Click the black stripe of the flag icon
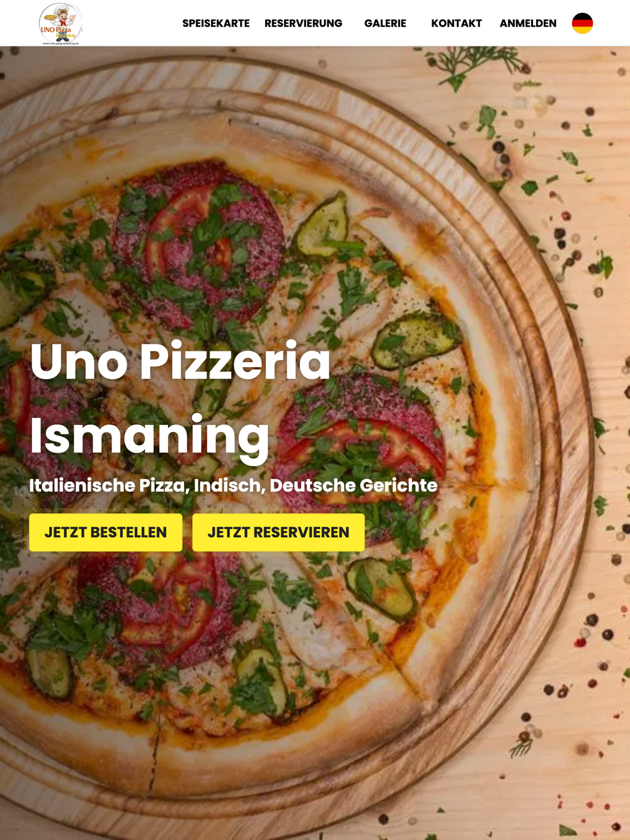The width and height of the screenshot is (630, 840). coord(582,16)
